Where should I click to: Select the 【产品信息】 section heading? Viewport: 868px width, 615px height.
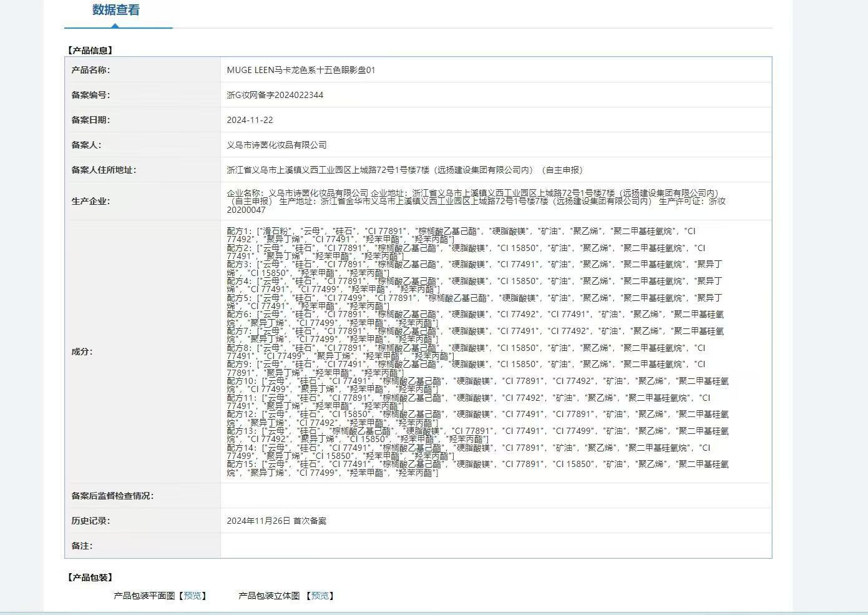(x=90, y=51)
